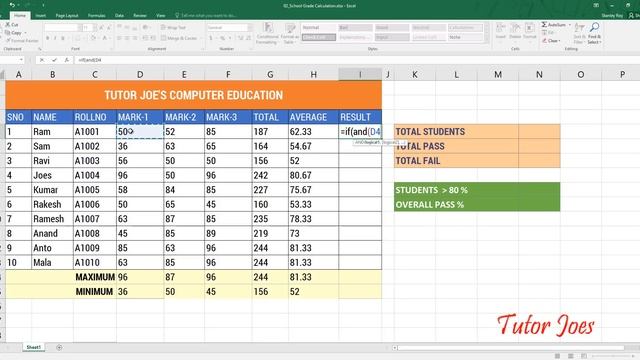Click the Increase Indent icon
The width and height of the screenshot is (640, 360).
[153, 38]
